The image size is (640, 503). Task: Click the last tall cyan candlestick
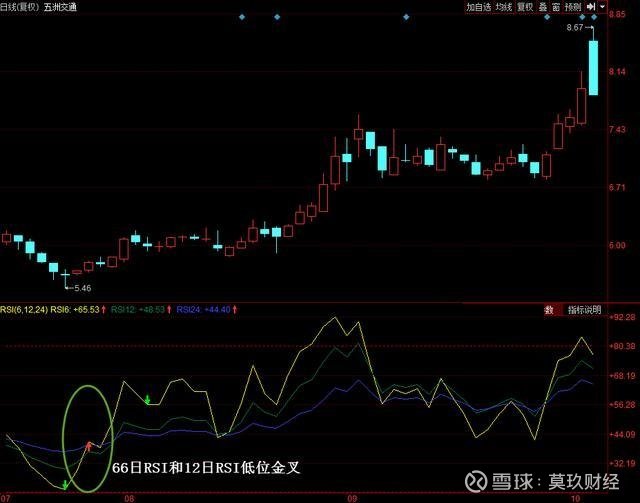coord(593,68)
